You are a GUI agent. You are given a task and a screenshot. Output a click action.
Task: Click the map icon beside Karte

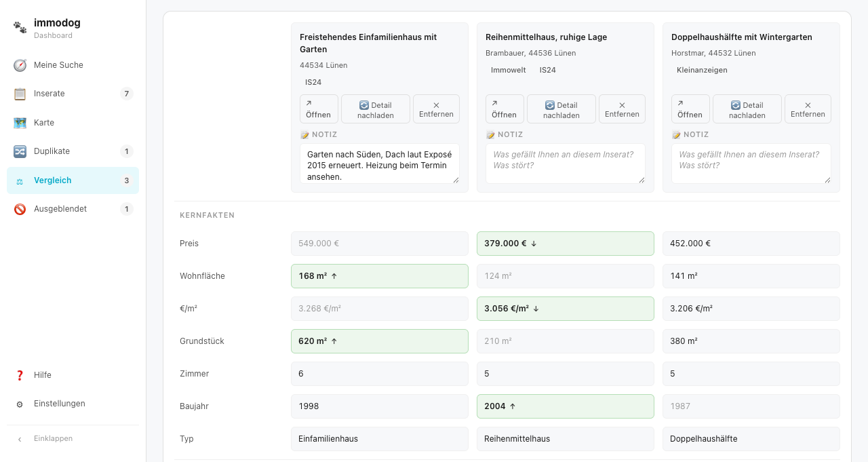coord(20,123)
